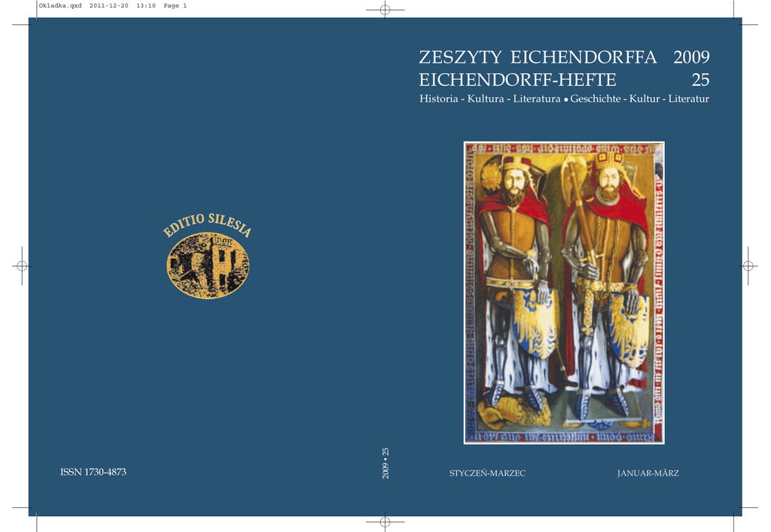Click the bottom center registration crosshair mark

385,521
